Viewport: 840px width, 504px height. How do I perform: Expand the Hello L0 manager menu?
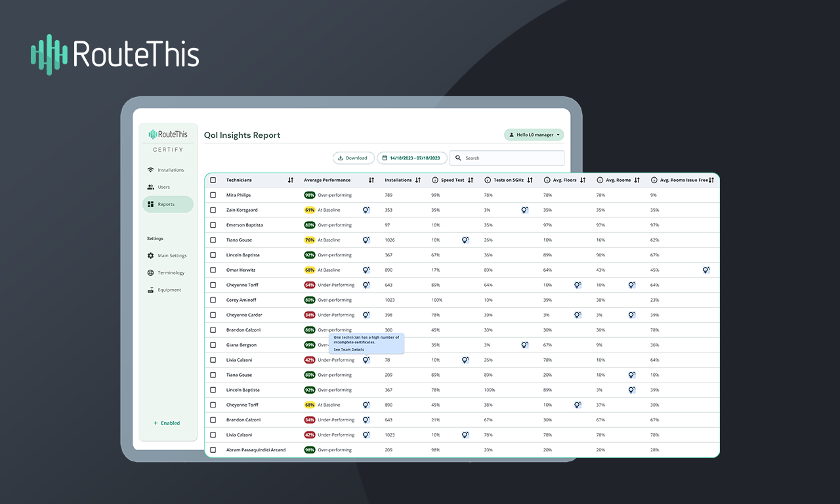tap(534, 135)
